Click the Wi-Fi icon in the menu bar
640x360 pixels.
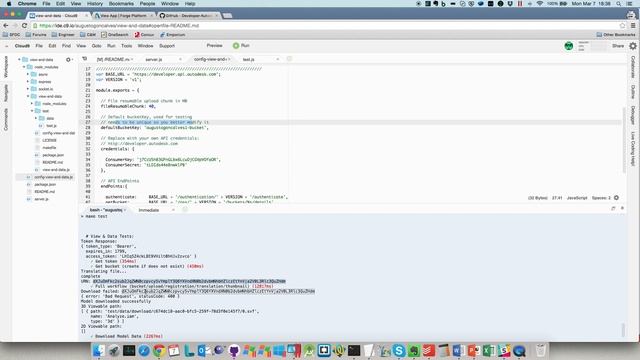[x=540, y=4]
